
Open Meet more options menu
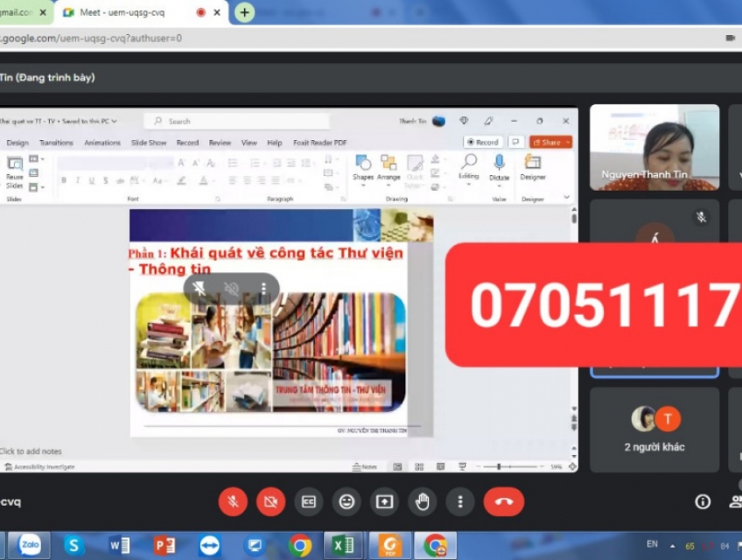(460, 501)
